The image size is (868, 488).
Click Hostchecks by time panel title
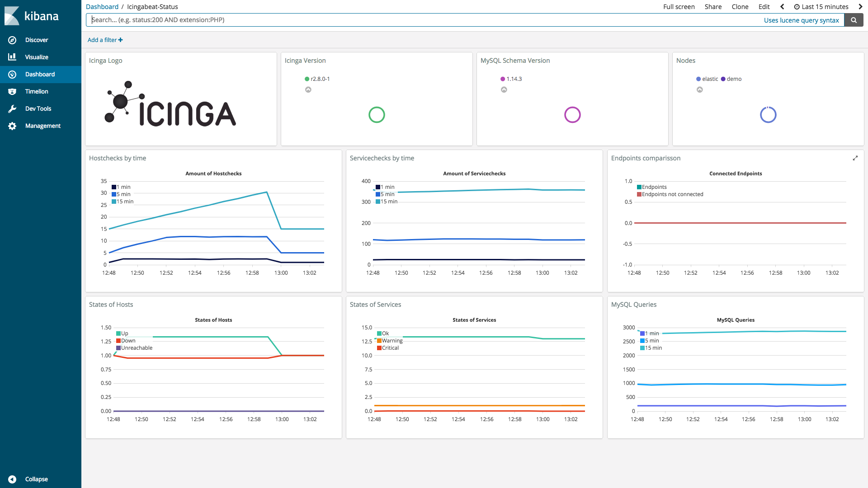(118, 158)
